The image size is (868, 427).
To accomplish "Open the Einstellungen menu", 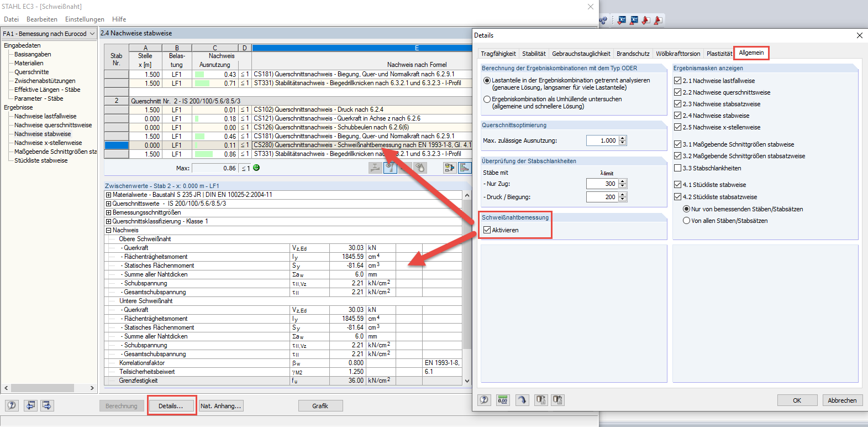I will (85, 19).
